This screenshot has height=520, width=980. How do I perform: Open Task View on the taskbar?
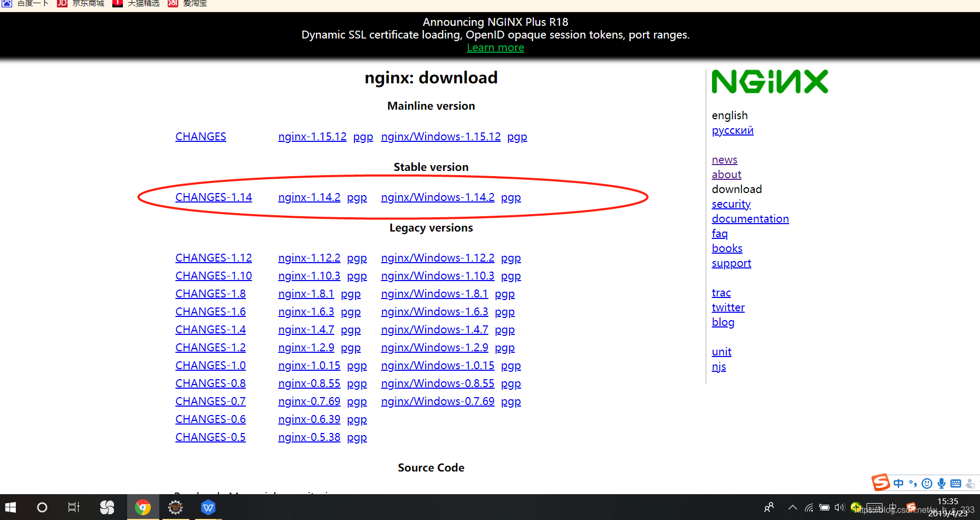(74, 507)
